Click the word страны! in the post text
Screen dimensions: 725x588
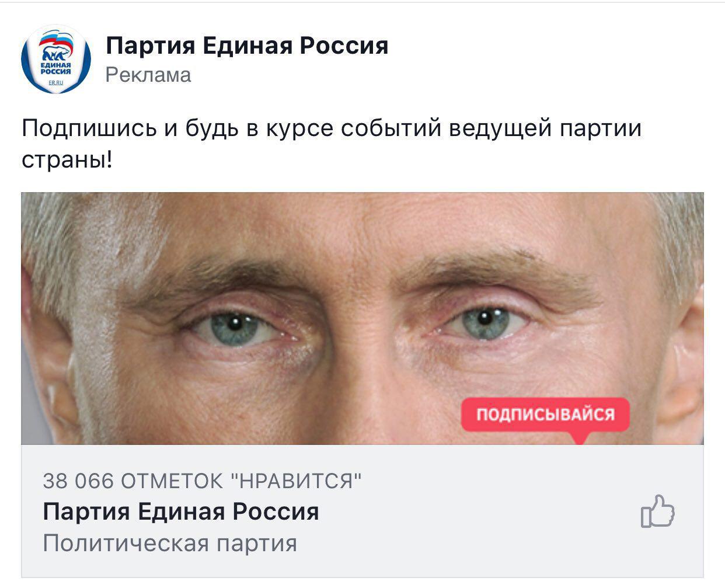tap(66, 159)
